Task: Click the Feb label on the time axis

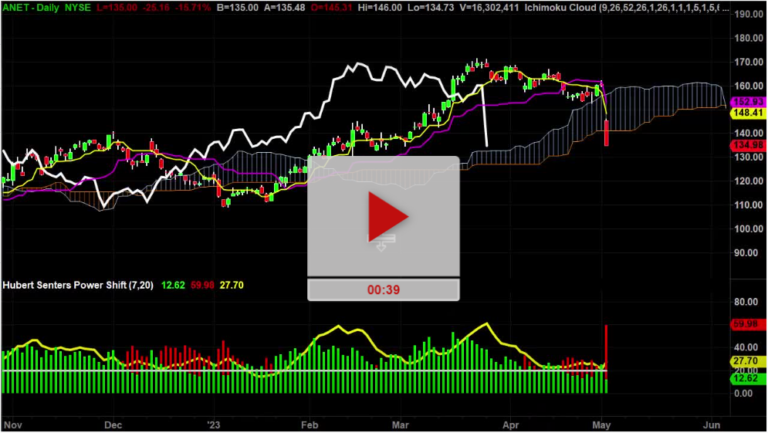Action: (x=313, y=423)
